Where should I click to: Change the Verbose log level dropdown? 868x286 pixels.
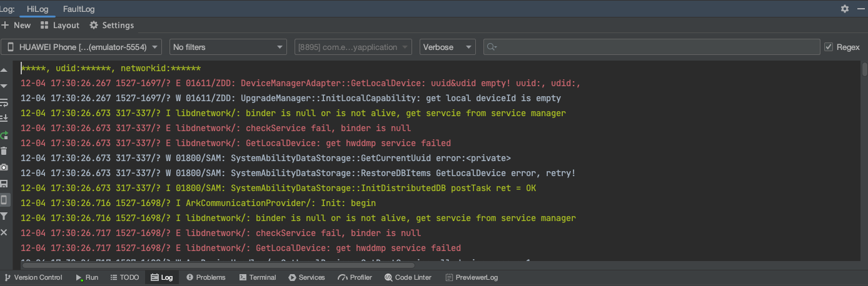(x=448, y=47)
